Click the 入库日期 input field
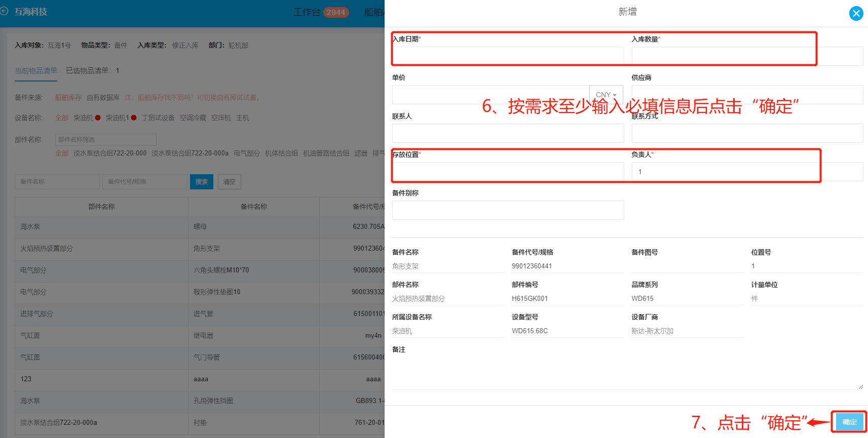The image size is (868, 438). [x=508, y=56]
